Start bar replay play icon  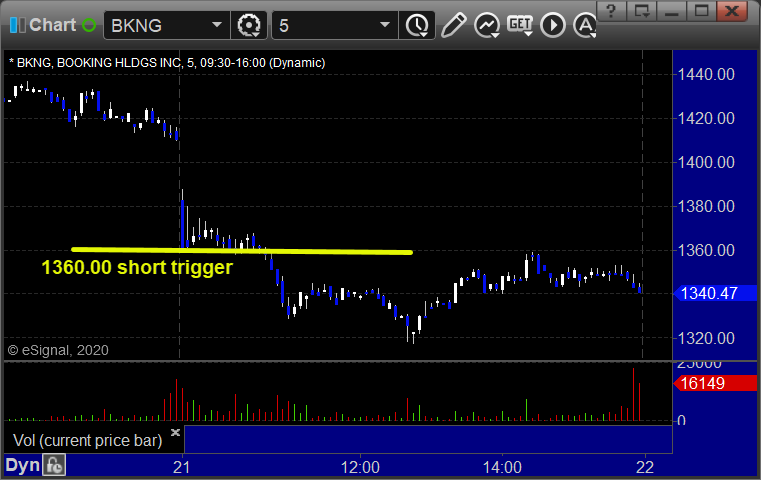point(553,25)
